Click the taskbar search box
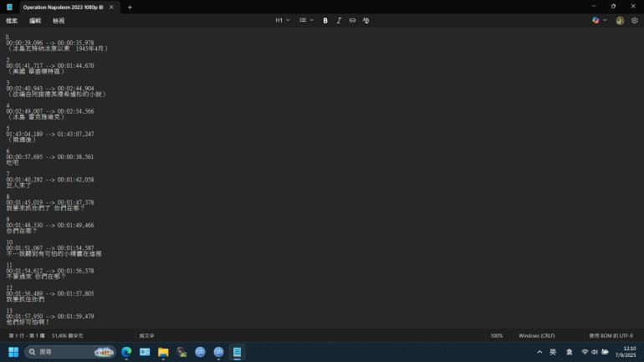This screenshot has width=644, height=362. pyautogui.click(x=69, y=352)
